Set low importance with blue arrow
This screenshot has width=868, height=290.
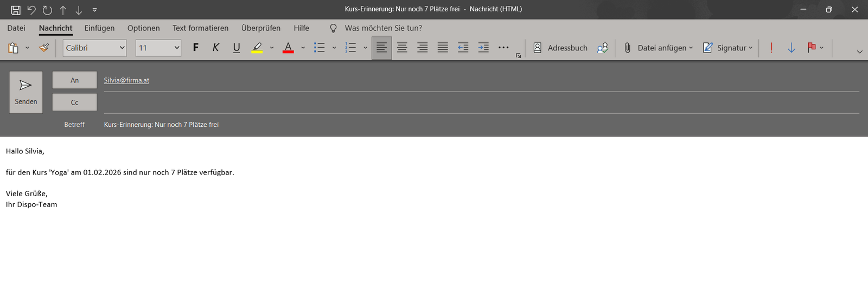791,48
